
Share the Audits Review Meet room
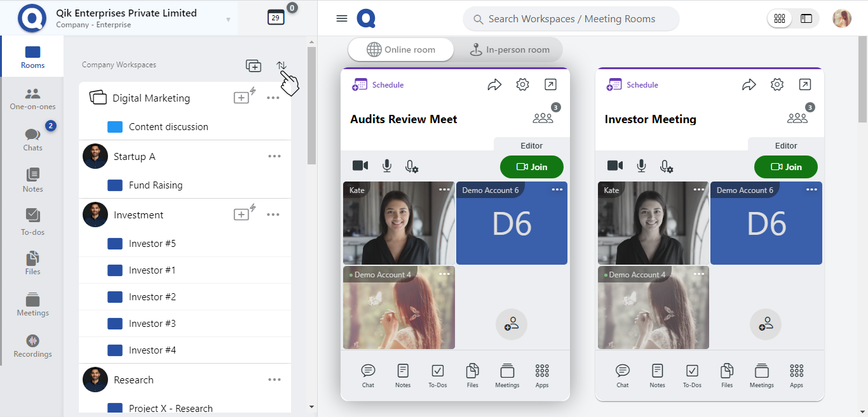pos(494,85)
